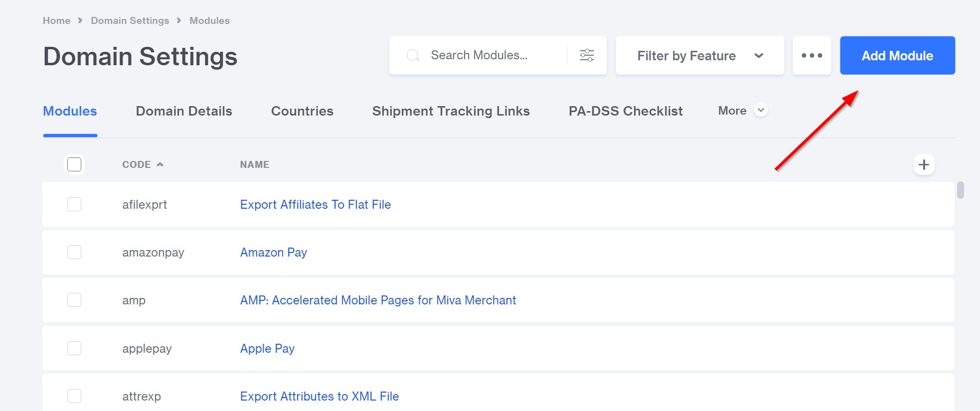Check the afilexprt module checkbox
This screenshot has width=980, height=411.
pos(74,204)
